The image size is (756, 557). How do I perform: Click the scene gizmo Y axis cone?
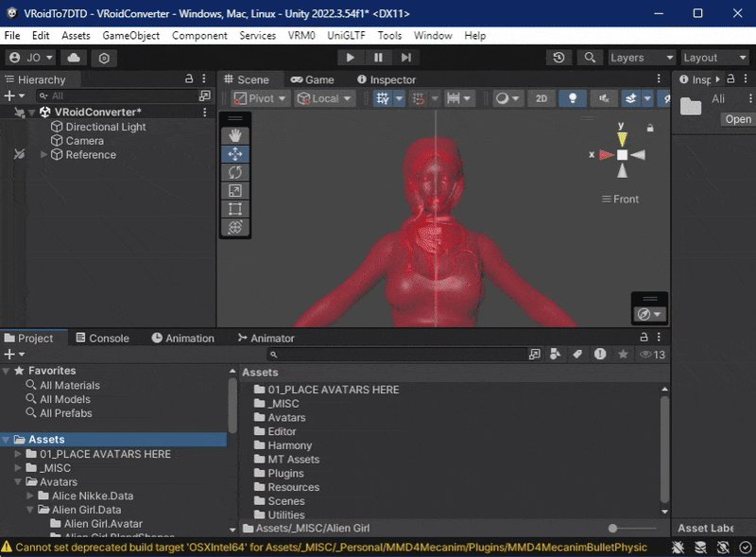click(x=622, y=139)
